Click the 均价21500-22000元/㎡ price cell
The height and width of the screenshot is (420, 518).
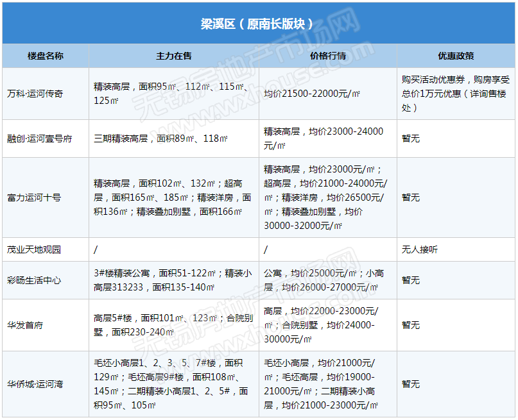[312, 94]
